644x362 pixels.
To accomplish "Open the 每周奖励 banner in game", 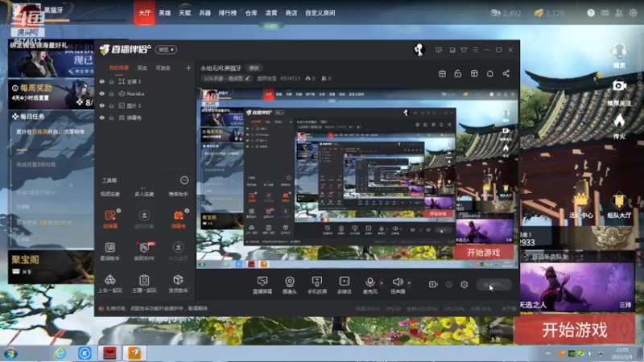I will (x=51, y=94).
